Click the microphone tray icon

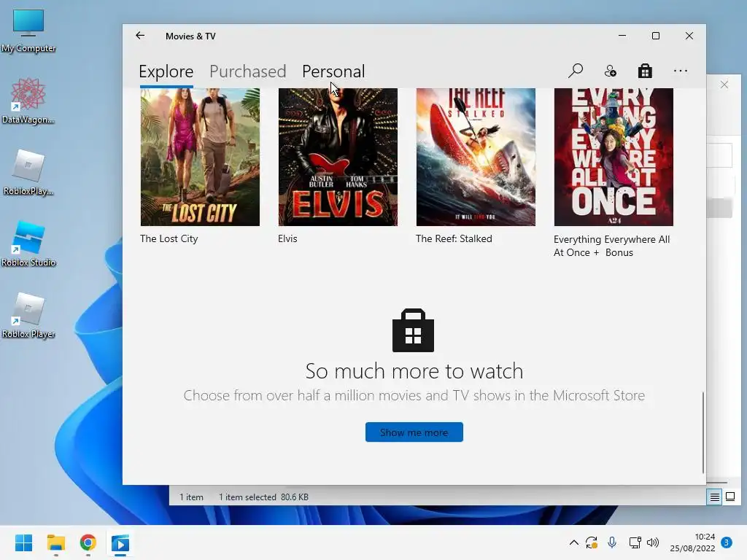[612, 542]
